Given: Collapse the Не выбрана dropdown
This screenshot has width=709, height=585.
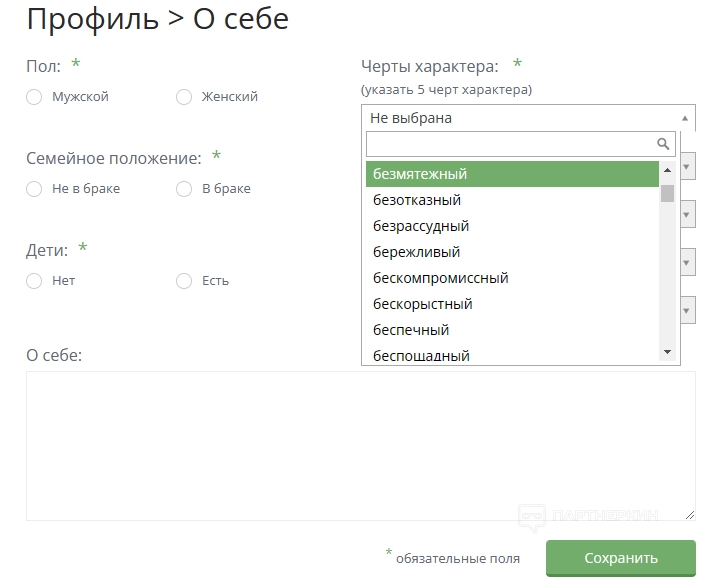Looking at the screenshot, I should point(528,118).
